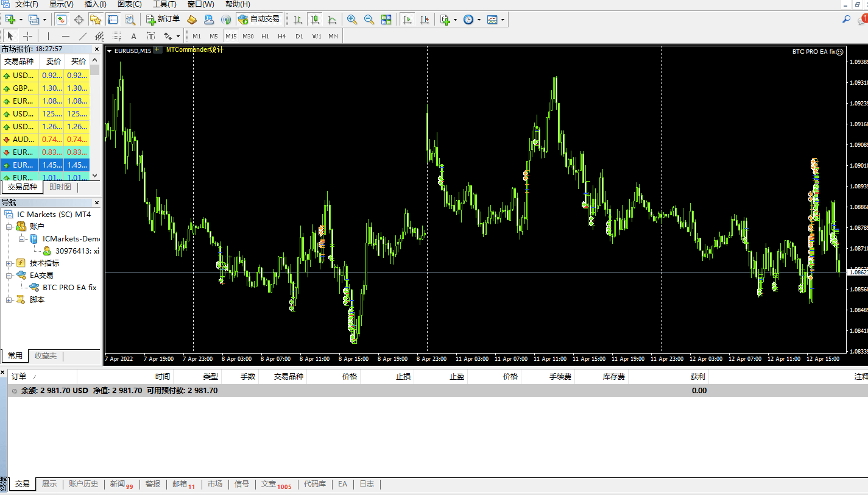Select the trendline drawing tool
The height and width of the screenshot is (495, 868).
(x=83, y=36)
